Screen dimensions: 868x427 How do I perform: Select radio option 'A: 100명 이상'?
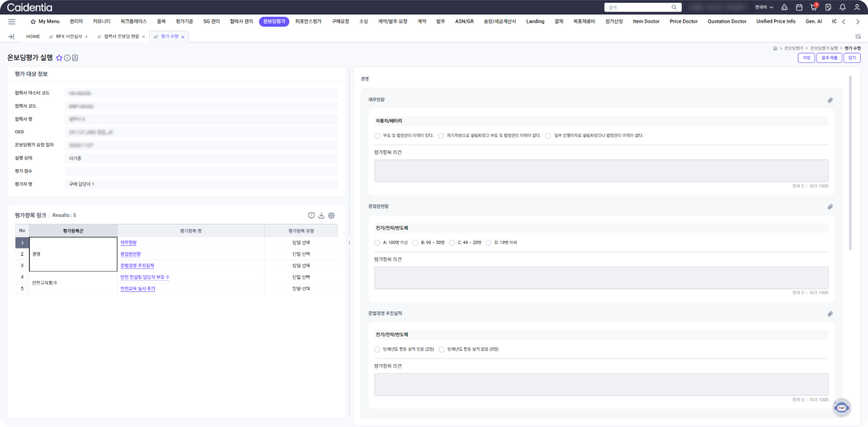[x=377, y=243]
